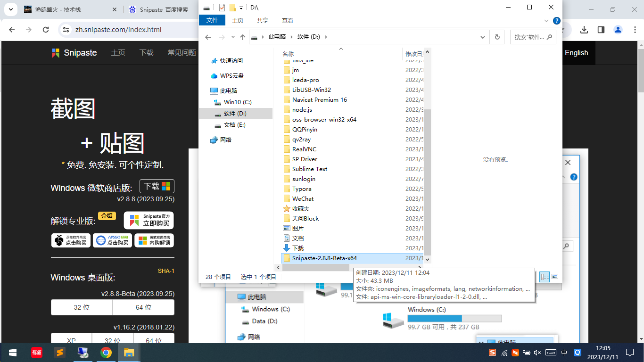Go up one folder level in Explorer

243,37
